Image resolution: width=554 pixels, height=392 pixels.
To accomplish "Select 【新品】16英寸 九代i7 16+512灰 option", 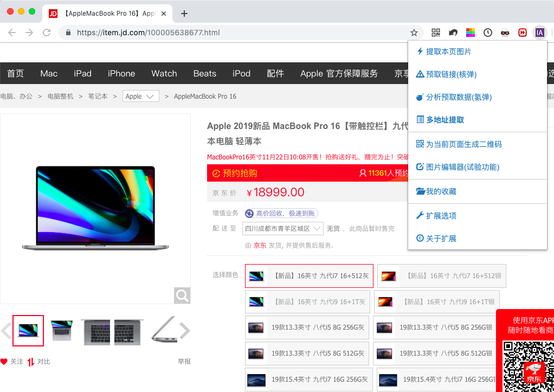I will coord(309,276).
